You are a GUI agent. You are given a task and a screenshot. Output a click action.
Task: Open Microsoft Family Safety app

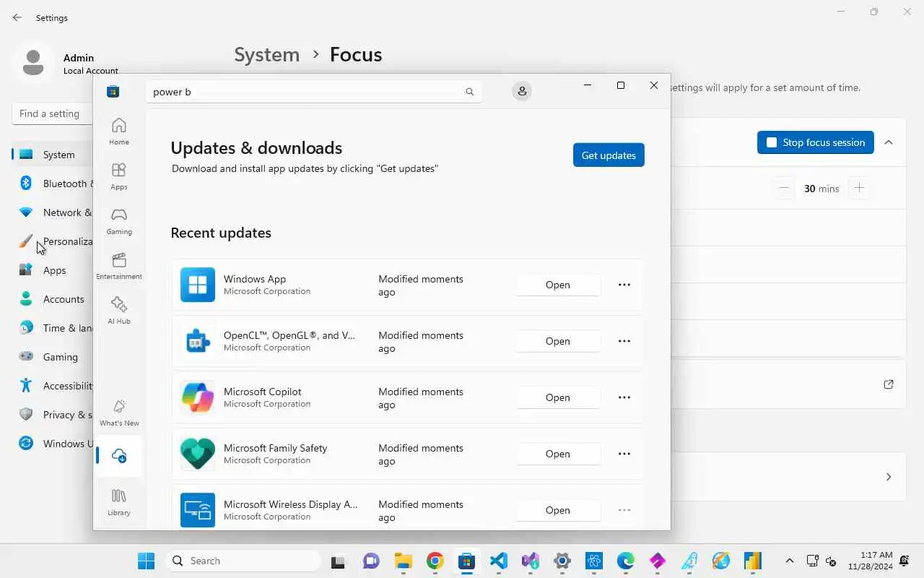(x=558, y=454)
